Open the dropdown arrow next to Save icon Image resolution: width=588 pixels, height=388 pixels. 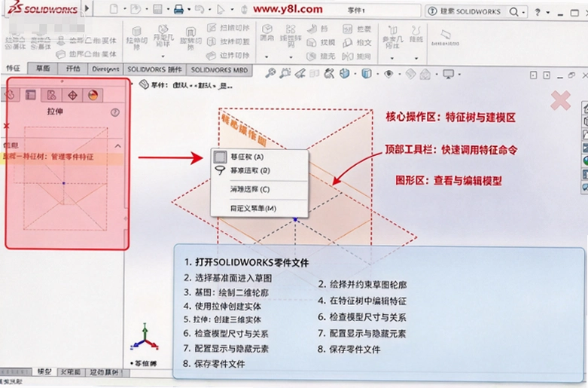[167, 9]
